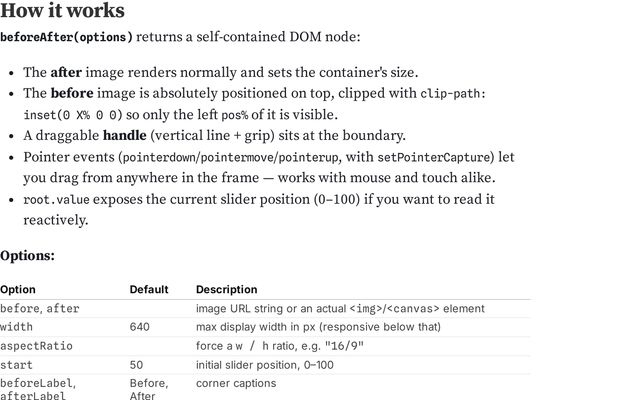Click the 'Options:' subheading
This screenshot has height=400, width=640.
[27, 256]
